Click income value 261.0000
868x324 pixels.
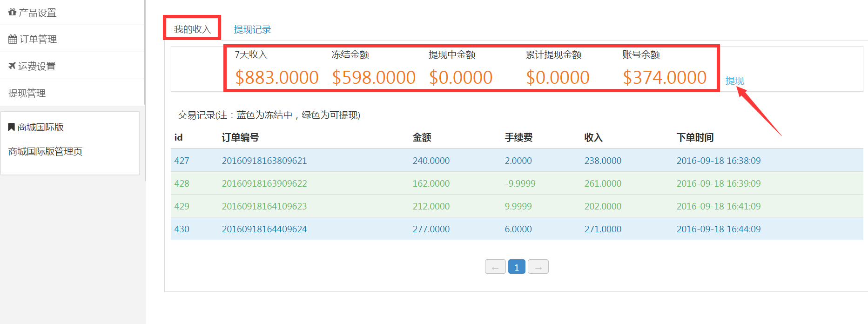click(603, 183)
